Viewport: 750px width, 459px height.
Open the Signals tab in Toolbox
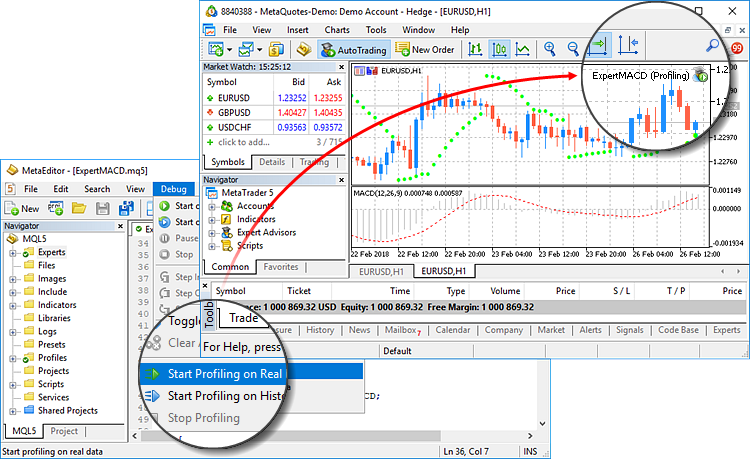tap(629, 330)
